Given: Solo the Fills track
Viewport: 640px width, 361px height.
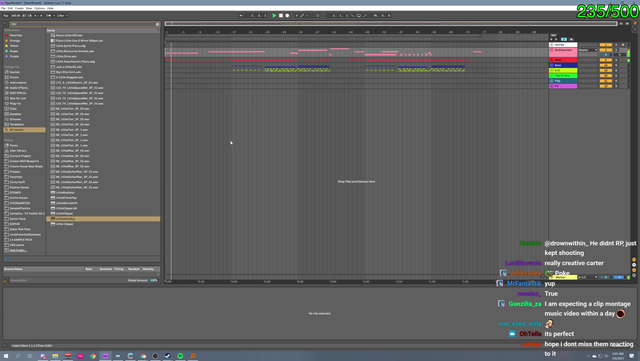Looking at the screenshot, I should (616, 81).
